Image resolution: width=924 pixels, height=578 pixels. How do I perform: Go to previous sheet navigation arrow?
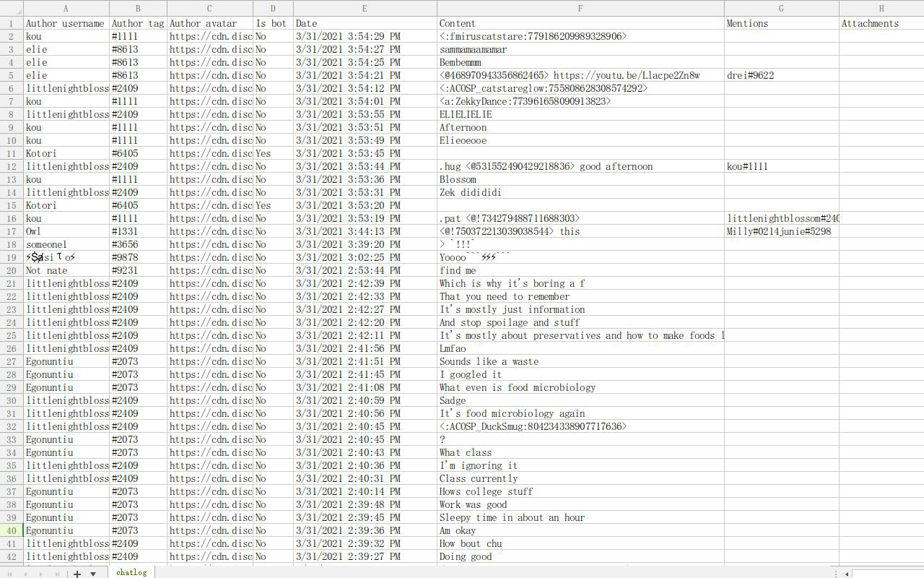(25, 574)
